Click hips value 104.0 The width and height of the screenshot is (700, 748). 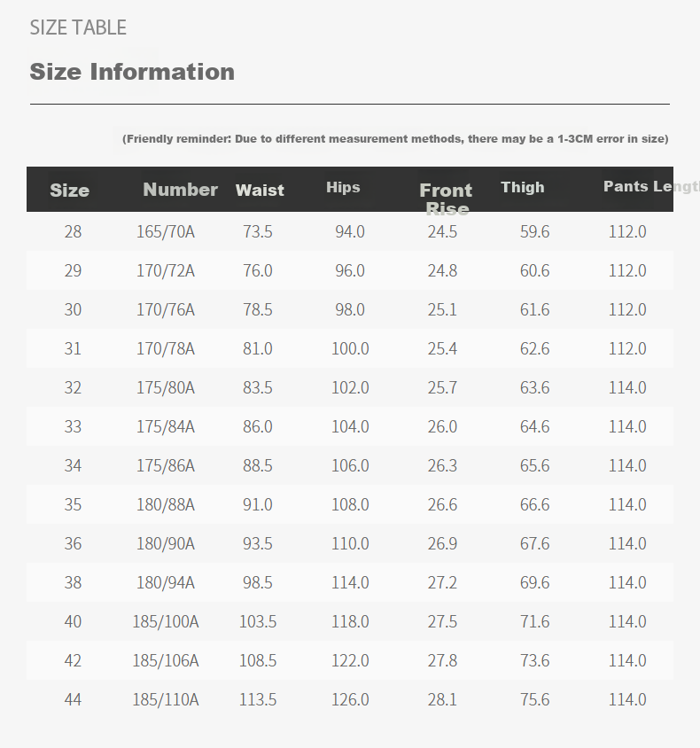350,427
